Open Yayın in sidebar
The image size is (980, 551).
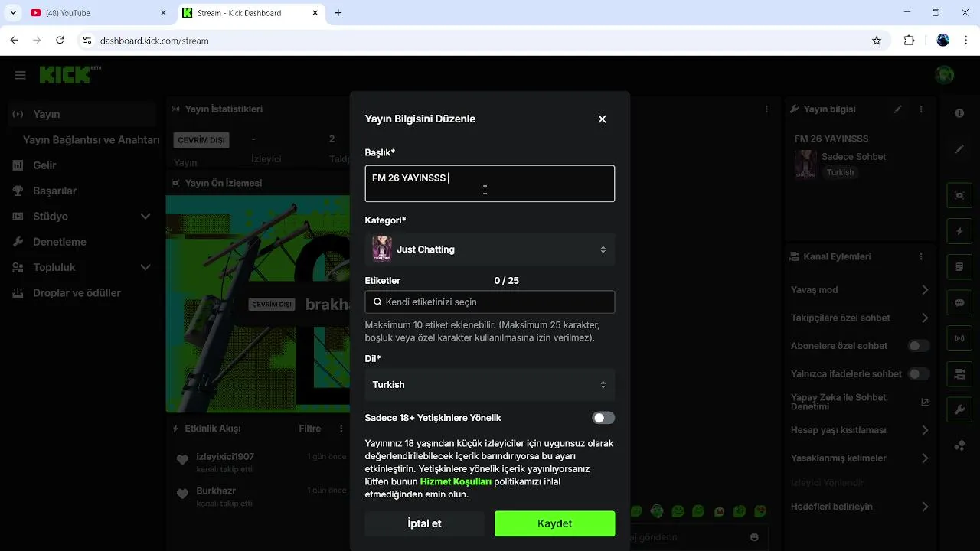click(81, 114)
